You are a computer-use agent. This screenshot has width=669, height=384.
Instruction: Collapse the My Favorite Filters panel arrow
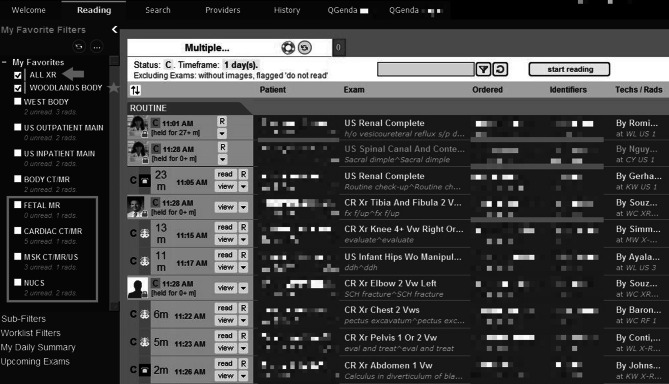coord(114,29)
